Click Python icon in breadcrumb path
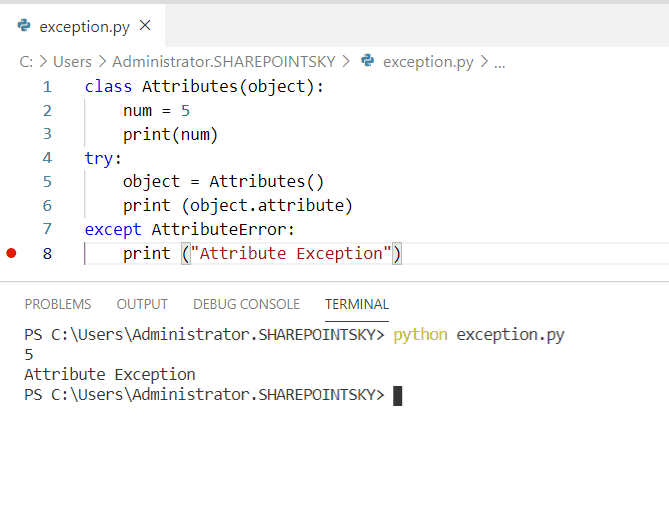 [367, 61]
